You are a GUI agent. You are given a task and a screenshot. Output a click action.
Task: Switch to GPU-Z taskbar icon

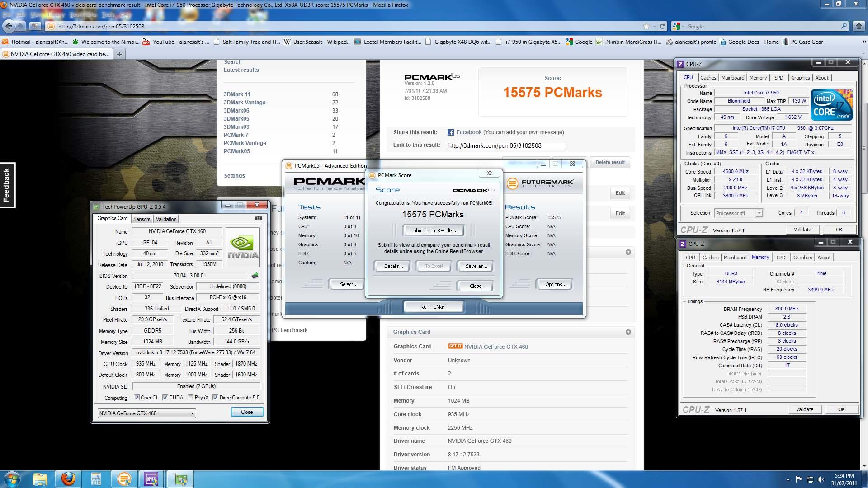(180, 479)
